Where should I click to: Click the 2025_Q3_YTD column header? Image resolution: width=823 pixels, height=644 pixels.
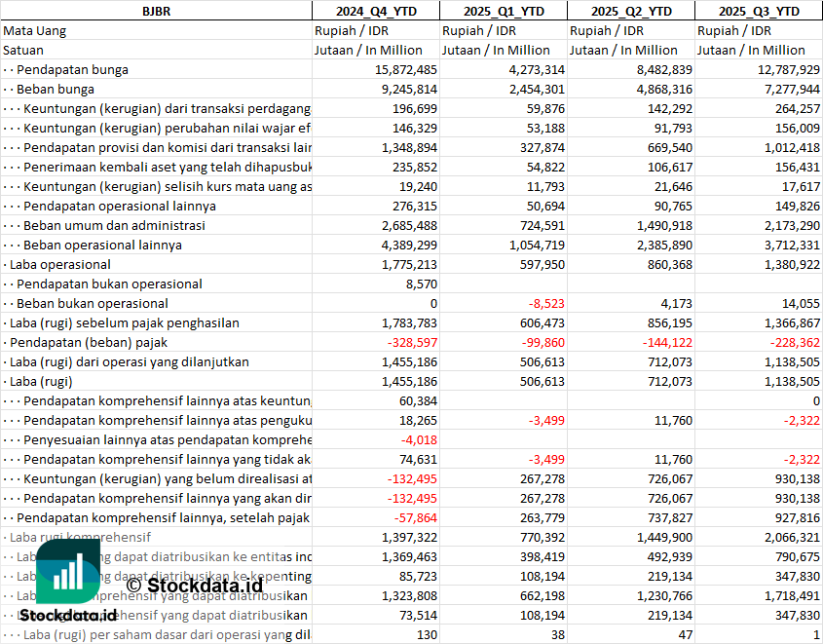point(759,11)
